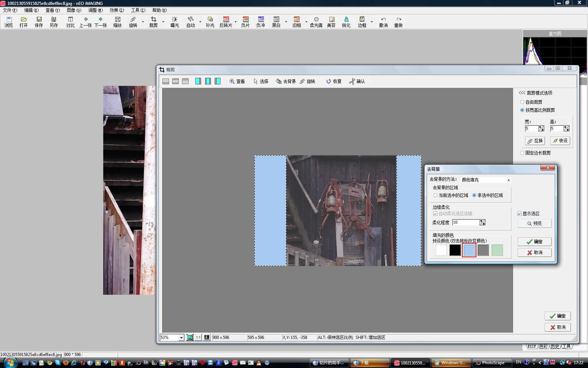The image size is (588, 368).
Task: Click the 裁剪 (Crop) icon in main toolbar
Action: click(153, 22)
